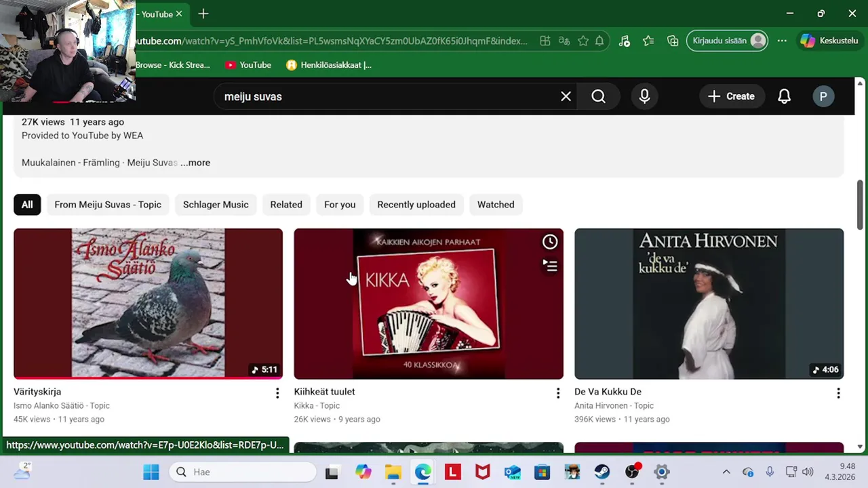Open options menu for Kiihkeät tuulet video

[x=557, y=393]
